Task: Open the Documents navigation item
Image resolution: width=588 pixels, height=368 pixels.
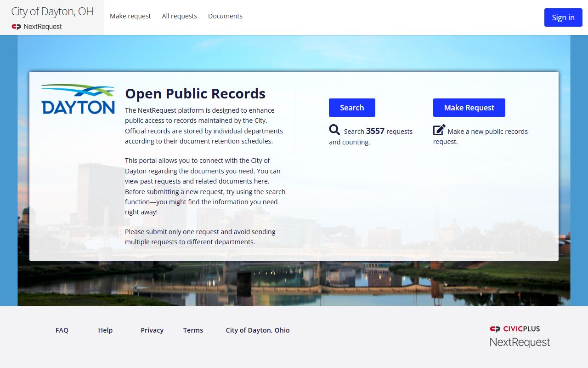Action: coord(225,16)
